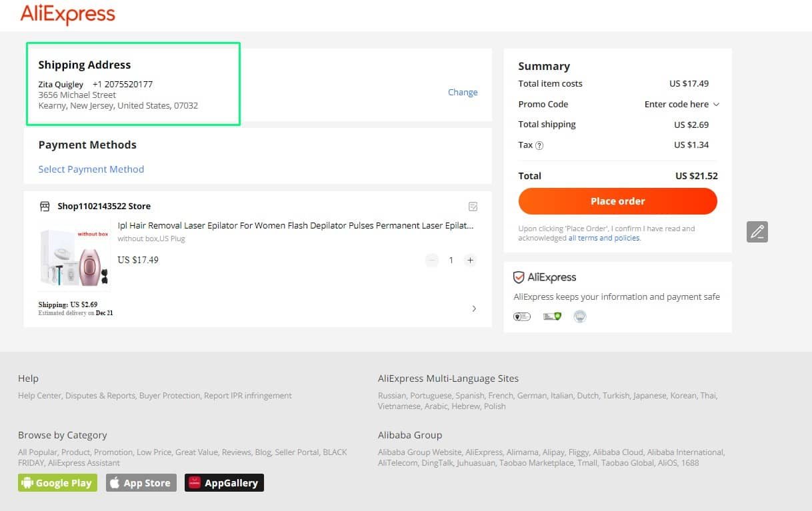
Task: Switch to German language site
Action: [x=531, y=396]
